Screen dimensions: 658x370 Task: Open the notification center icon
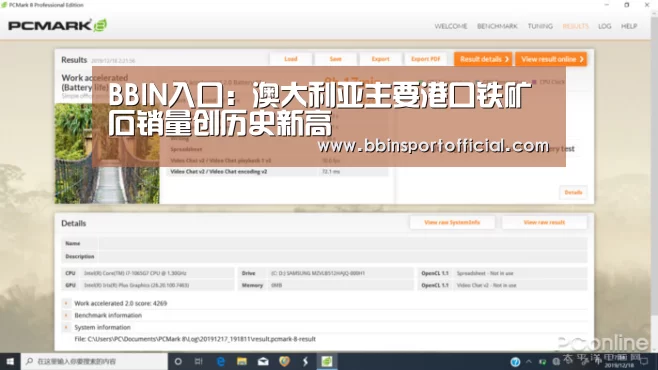(x=645, y=362)
